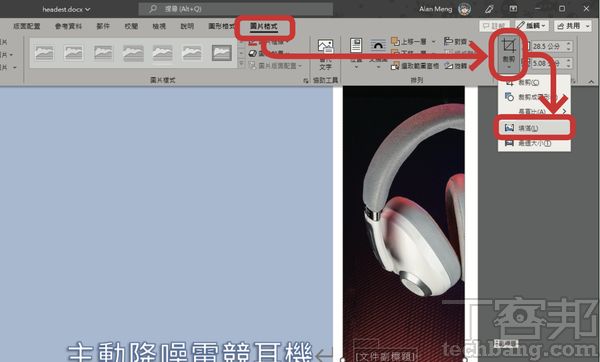600x362 pixels.
Task: Choose 最適大小(T) Fit in the crop menu
Action: click(x=534, y=143)
